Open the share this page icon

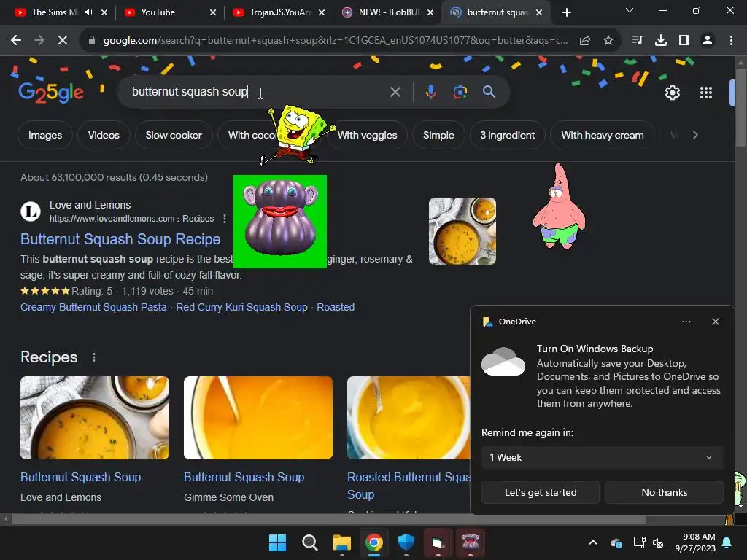coord(585,41)
